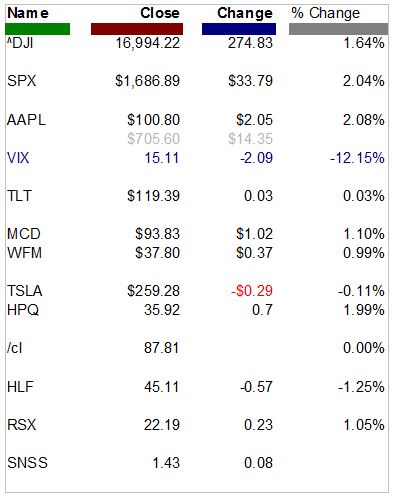Screen dimensions: 395x497
Task: Select the dark red bar under Close
Action: (137, 29)
